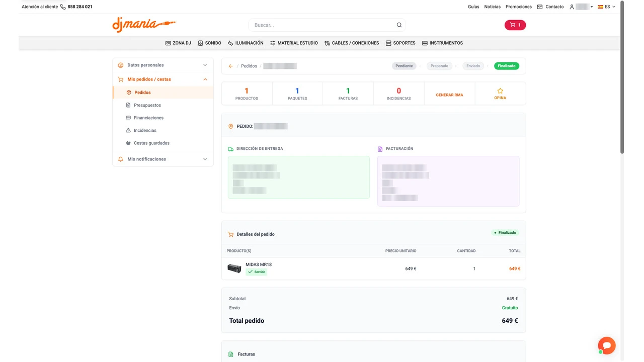Open the SONIDO menu
Screen dimensions: 644x362
[x=209, y=43]
